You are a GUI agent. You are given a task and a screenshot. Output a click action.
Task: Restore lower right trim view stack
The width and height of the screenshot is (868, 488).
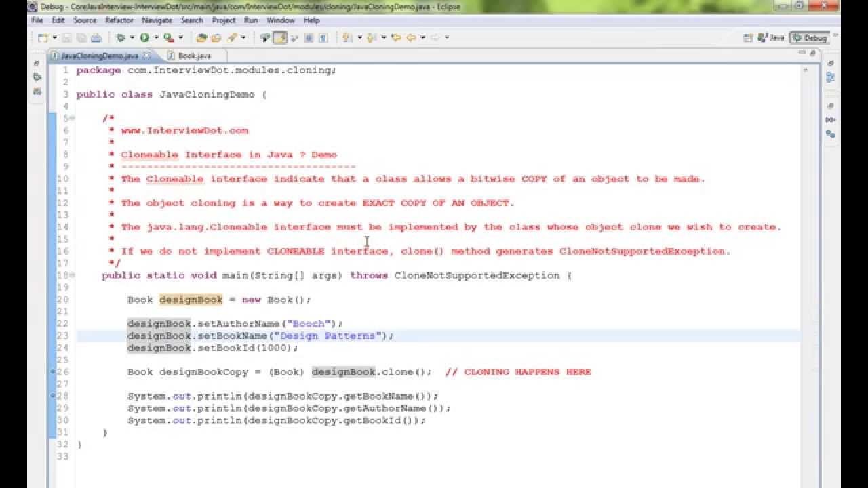[831, 106]
